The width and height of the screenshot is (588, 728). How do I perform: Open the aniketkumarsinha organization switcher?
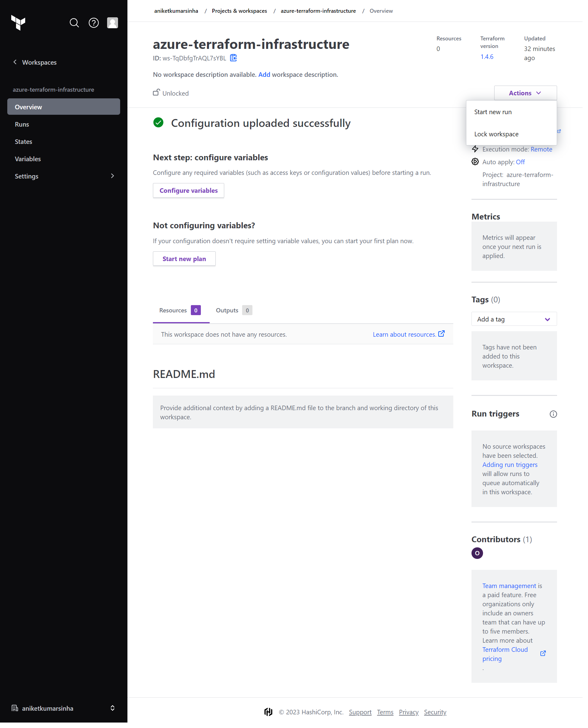point(64,715)
